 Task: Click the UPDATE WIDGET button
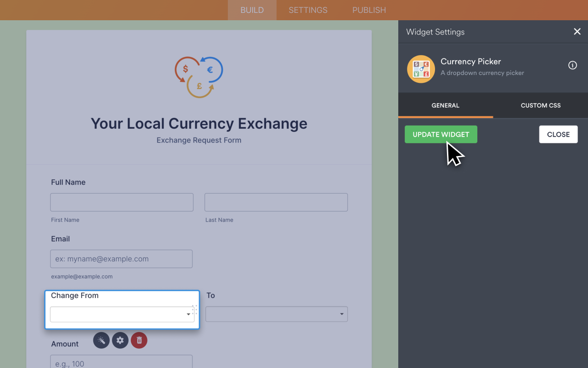coord(441,134)
